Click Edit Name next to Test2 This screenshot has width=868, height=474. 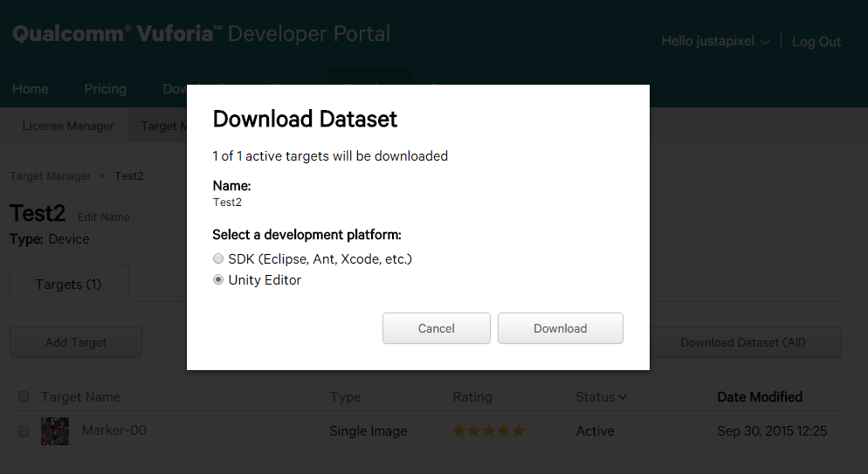click(x=104, y=217)
